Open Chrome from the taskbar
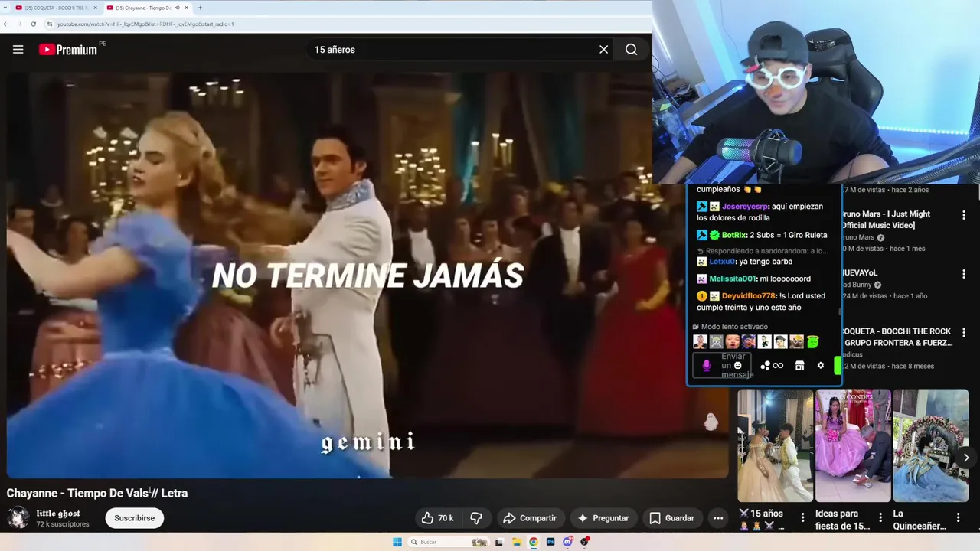980x551 pixels. click(x=534, y=542)
